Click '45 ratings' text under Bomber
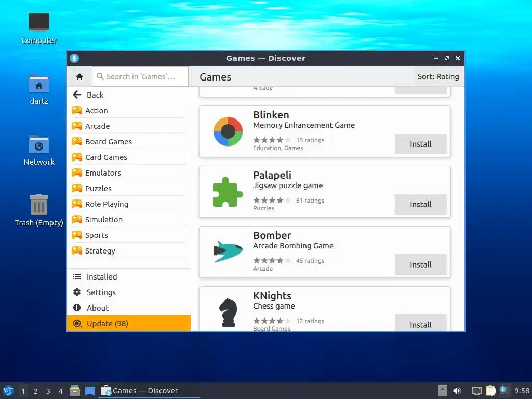 (310, 261)
